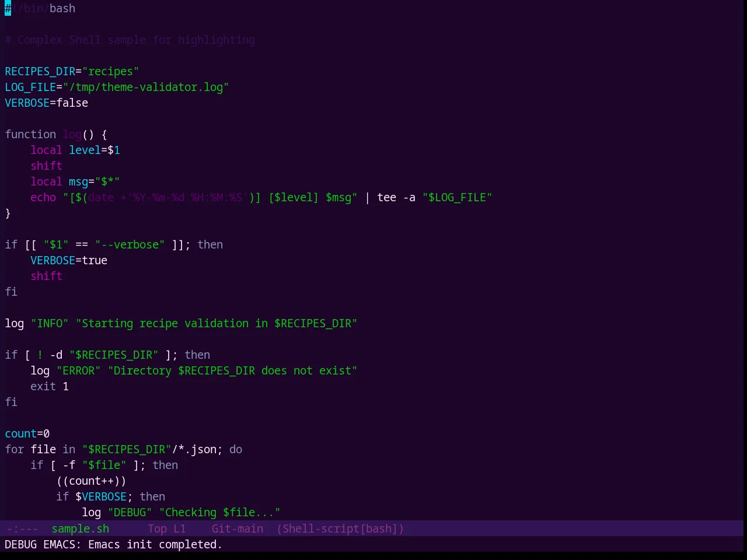Click the closing brace of log function
The width and height of the screenshot is (747, 560).
(x=8, y=213)
